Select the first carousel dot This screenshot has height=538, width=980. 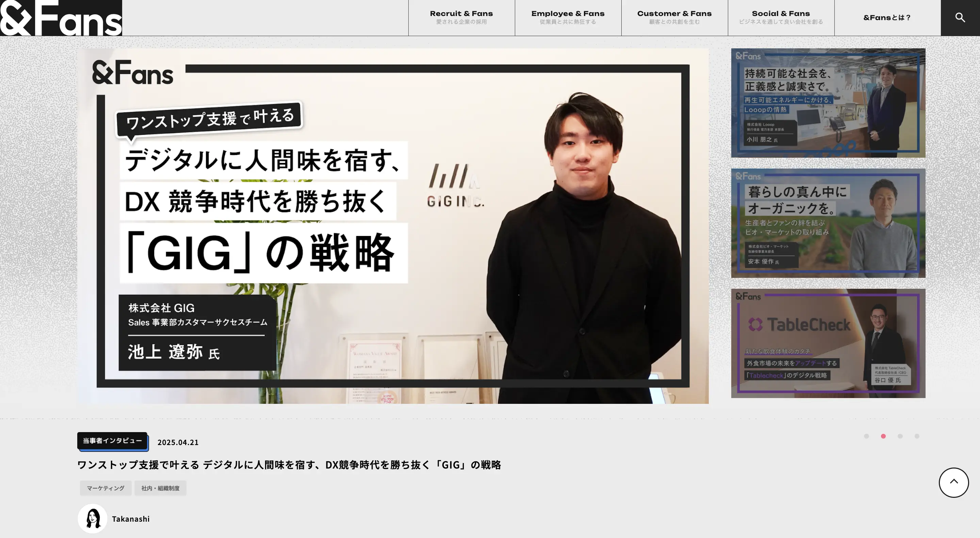point(866,436)
